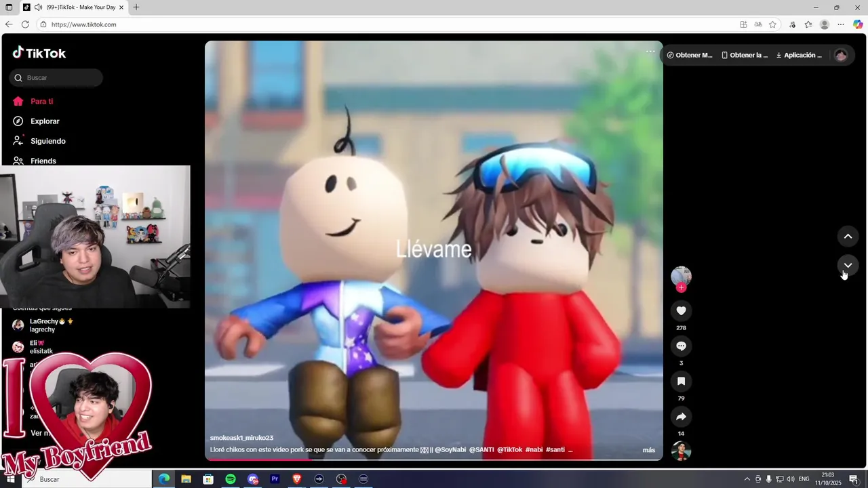Open the split screen icon in the address bar
868x488 pixels.
pos(744,24)
